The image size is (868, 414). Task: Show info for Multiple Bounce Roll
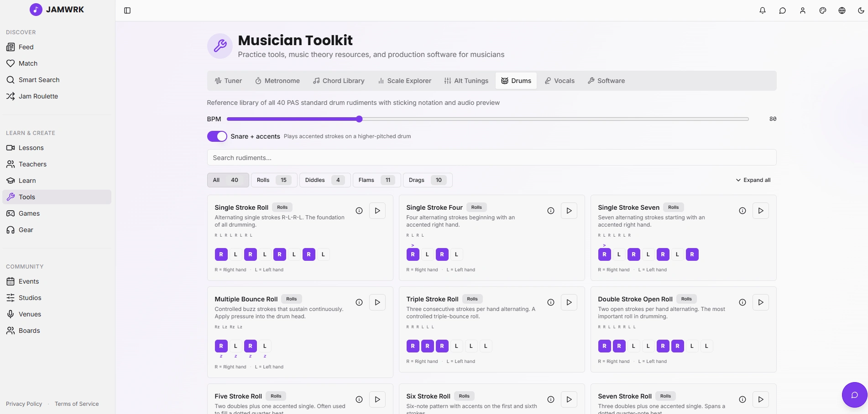tap(359, 302)
